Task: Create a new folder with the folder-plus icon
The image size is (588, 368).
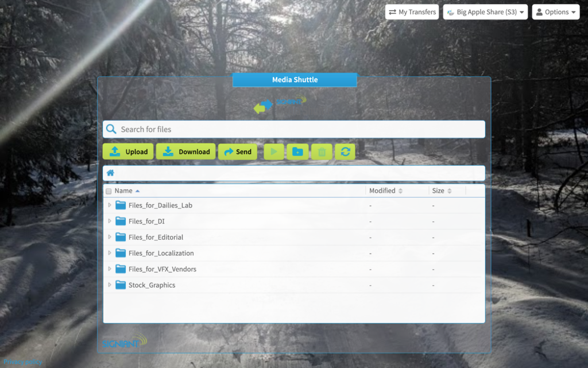Action: [297, 152]
